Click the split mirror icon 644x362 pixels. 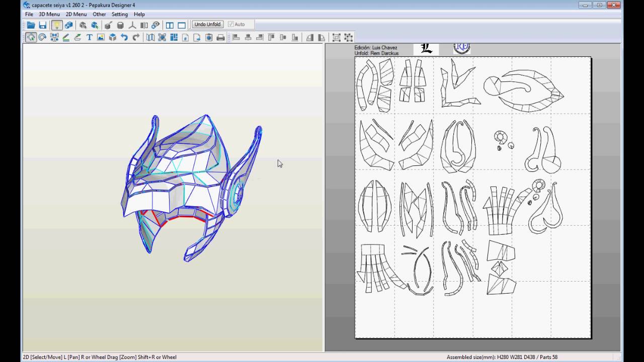click(144, 25)
